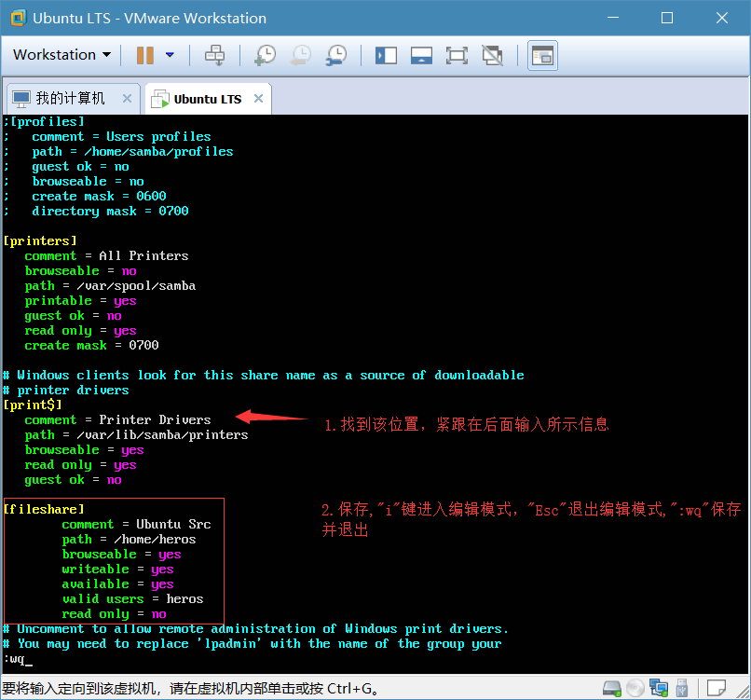Click the network adapter status icon
Screen dimensions: 751x700
[x=659, y=689]
